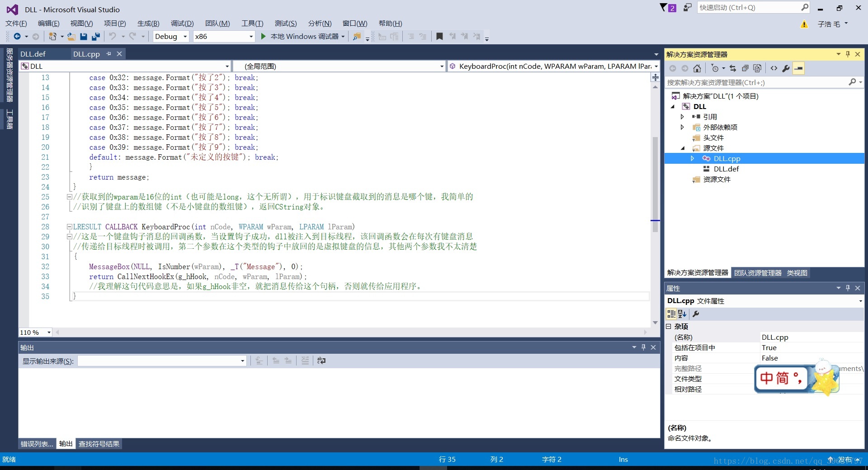Screen dimensions: 868x470
Task: Click the Pending Changes Filter clock icon
Action: [715, 68]
